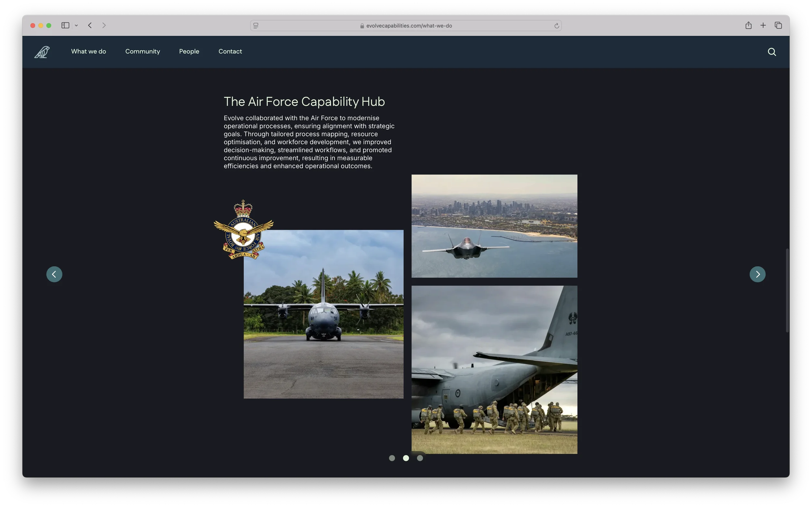Click the page vertical scrollbar thumb
The image size is (812, 507).
(x=787, y=290)
